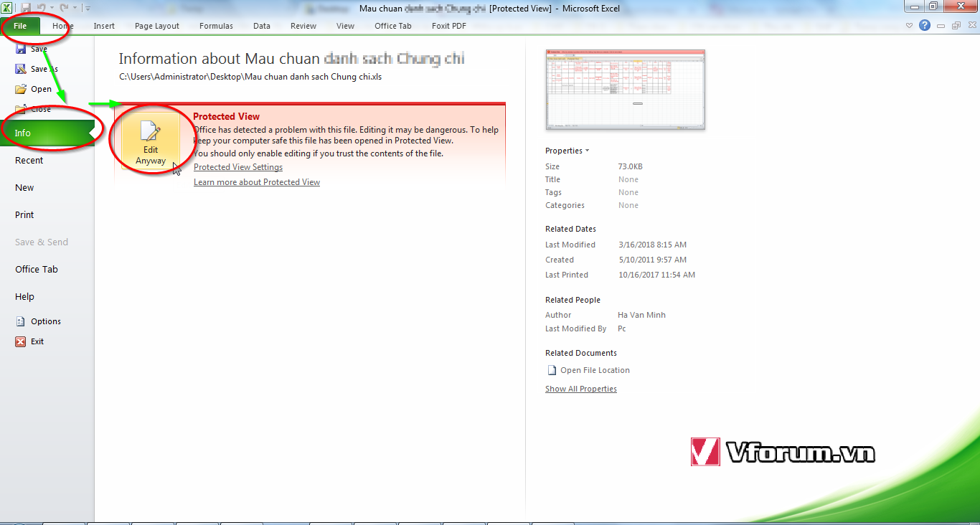Screen dimensions: 980x525
Task: Open the Redo history dropdown arrow
Action: point(74,8)
